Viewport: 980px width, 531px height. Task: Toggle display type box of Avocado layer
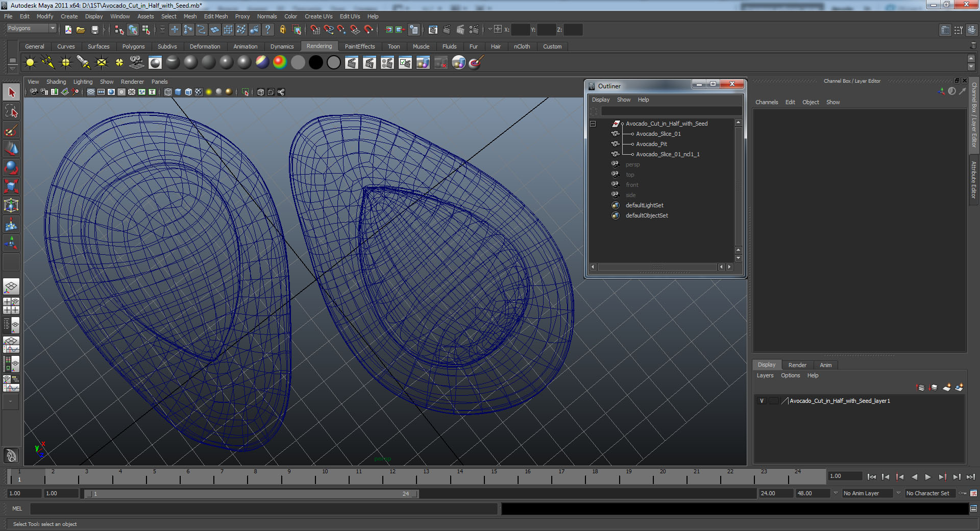(x=774, y=401)
